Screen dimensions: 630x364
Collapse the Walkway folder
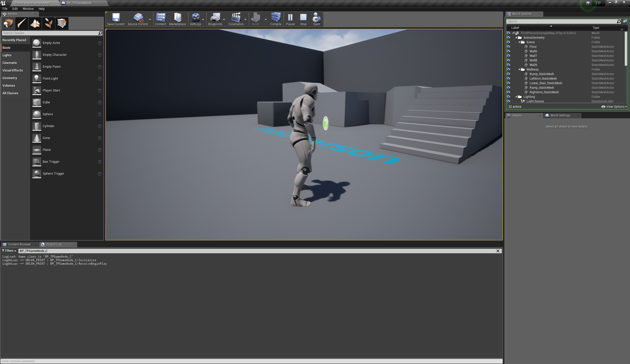519,70
